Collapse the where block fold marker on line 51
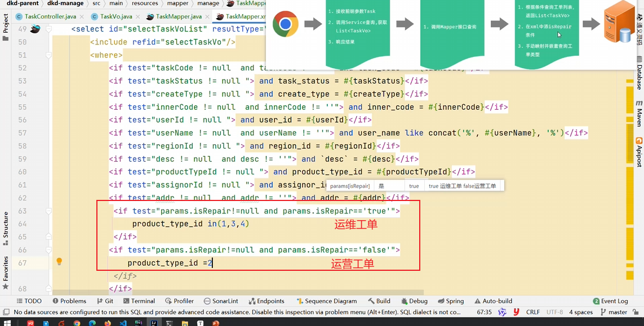The image size is (644, 326). pyautogui.click(x=48, y=55)
